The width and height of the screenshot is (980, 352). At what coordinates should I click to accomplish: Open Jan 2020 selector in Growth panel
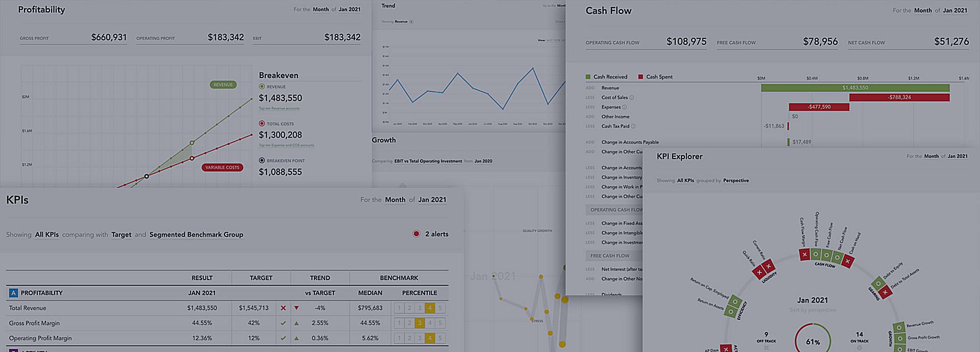[483, 161]
